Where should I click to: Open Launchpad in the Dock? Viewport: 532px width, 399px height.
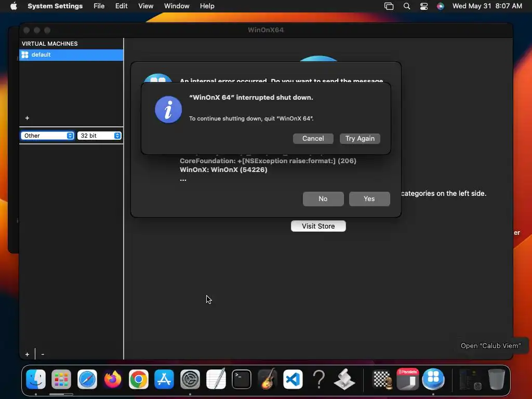(61, 379)
